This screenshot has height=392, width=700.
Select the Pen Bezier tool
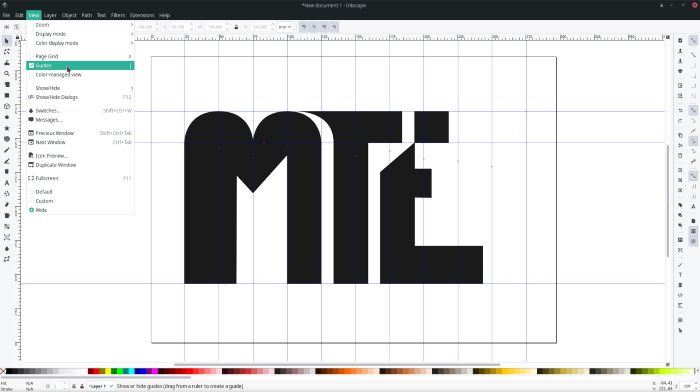[x=7, y=161]
